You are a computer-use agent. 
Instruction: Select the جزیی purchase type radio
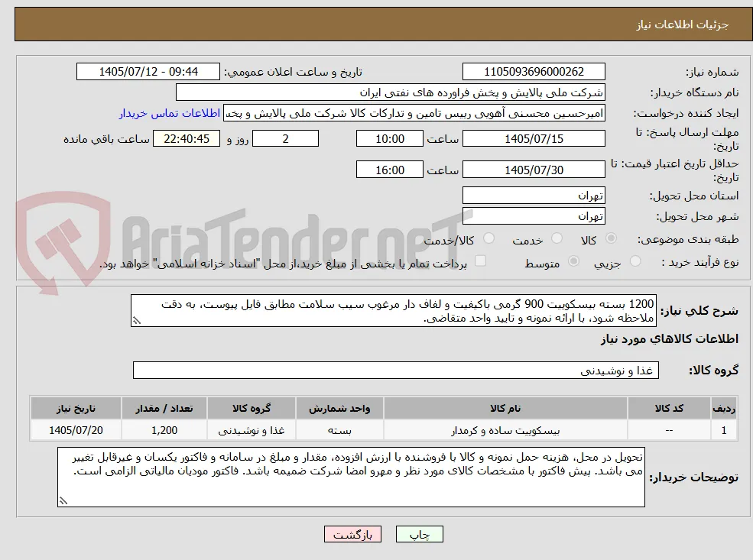tap(635, 261)
